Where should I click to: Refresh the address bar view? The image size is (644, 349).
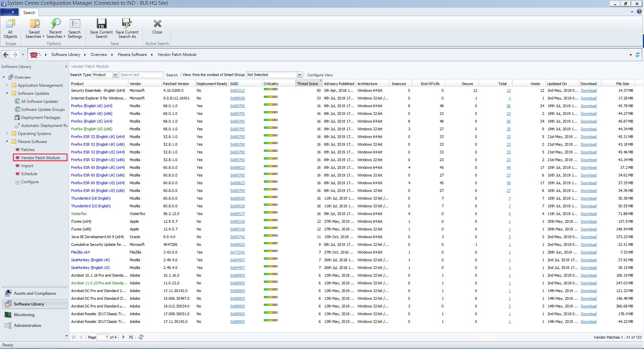pyautogui.click(x=637, y=55)
